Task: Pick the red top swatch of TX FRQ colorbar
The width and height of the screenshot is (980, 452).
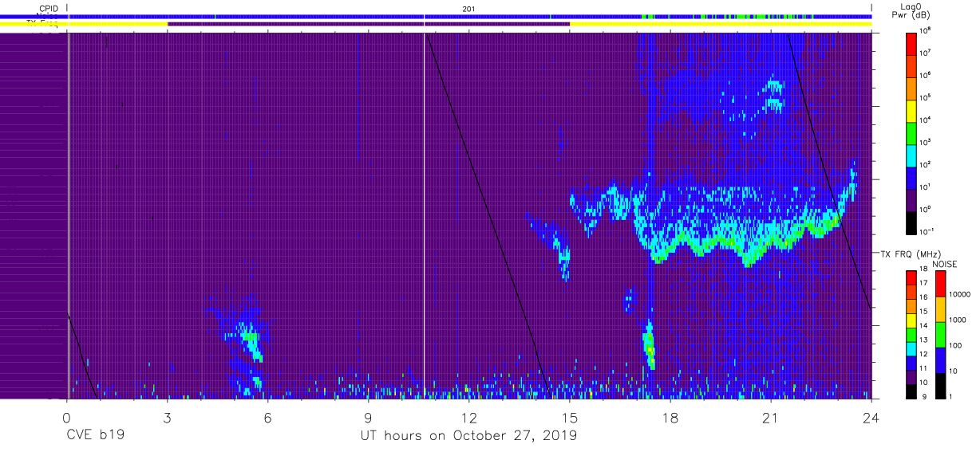Action: click(911, 278)
